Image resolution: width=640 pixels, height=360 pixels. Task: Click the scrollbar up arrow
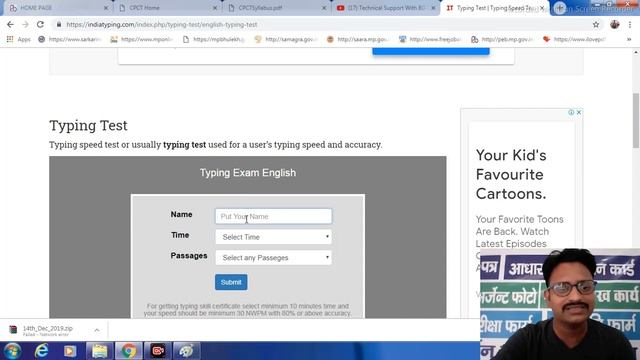coord(636,52)
